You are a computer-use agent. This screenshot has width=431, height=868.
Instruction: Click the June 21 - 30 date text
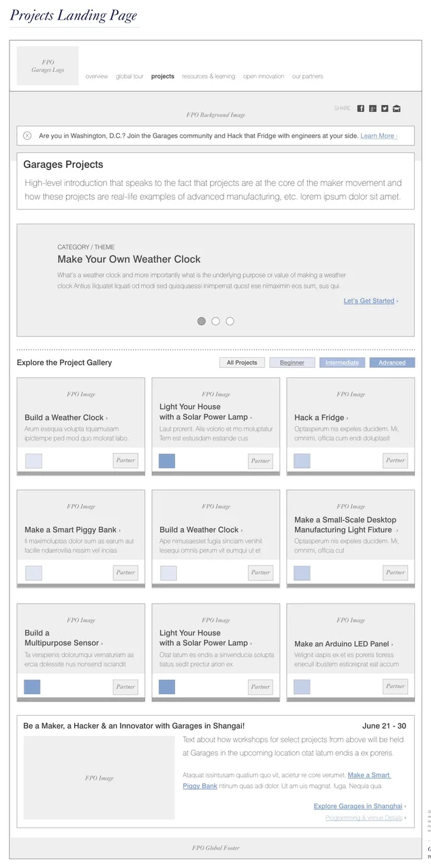pos(384,726)
